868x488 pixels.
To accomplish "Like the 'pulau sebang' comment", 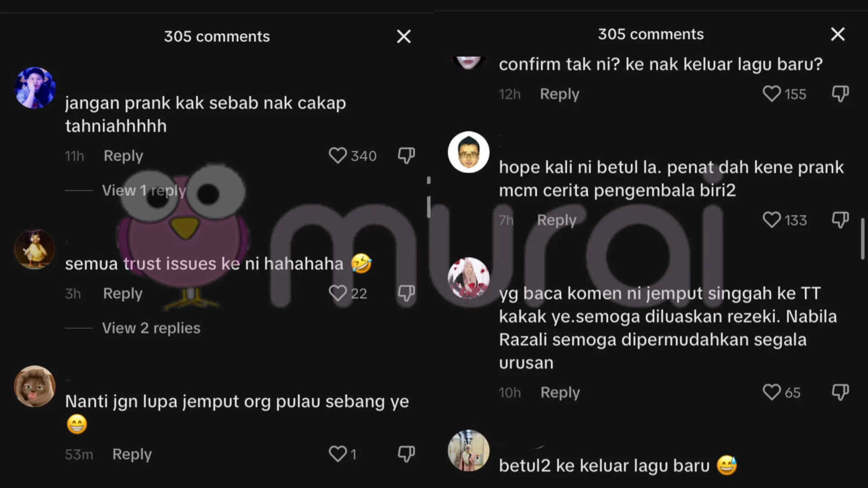I will 337,454.
